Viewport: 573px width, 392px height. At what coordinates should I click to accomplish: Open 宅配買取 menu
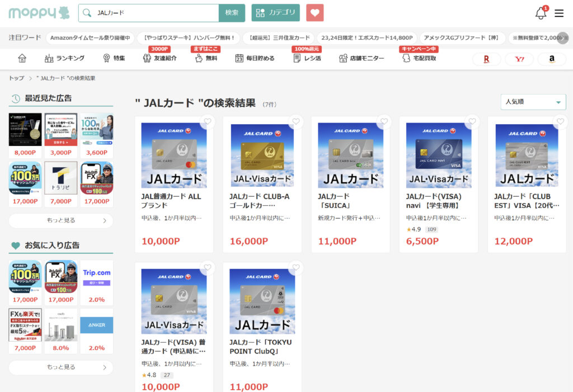tap(419, 58)
